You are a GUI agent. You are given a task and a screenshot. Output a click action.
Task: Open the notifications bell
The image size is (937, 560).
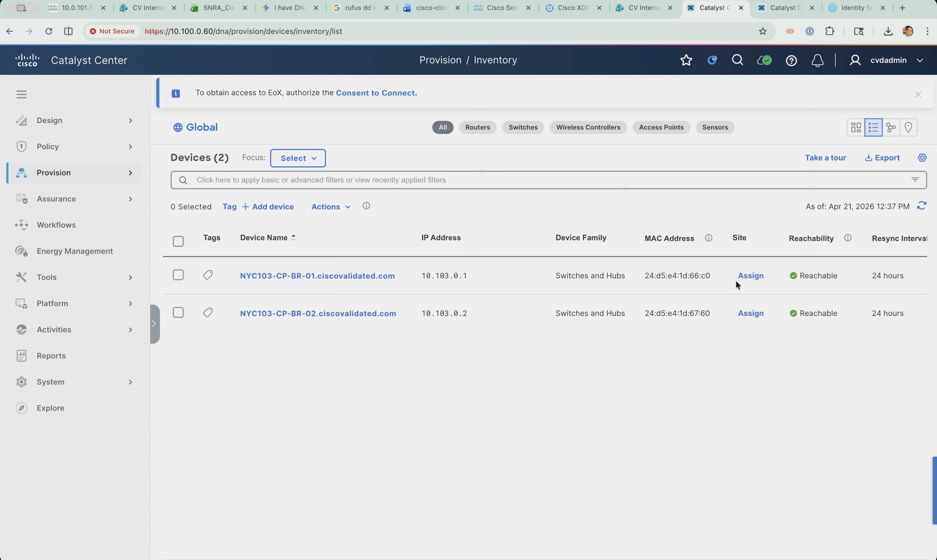pos(817,61)
